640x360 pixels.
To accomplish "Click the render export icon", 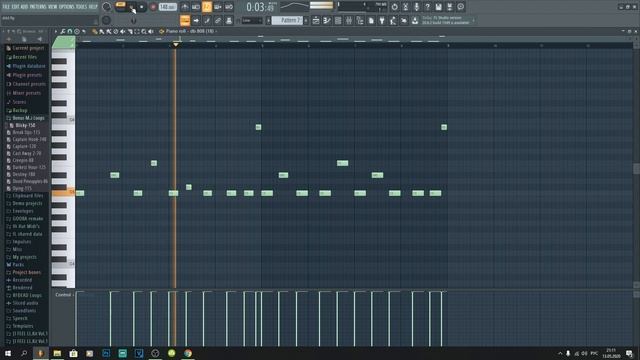I will click(449, 7).
